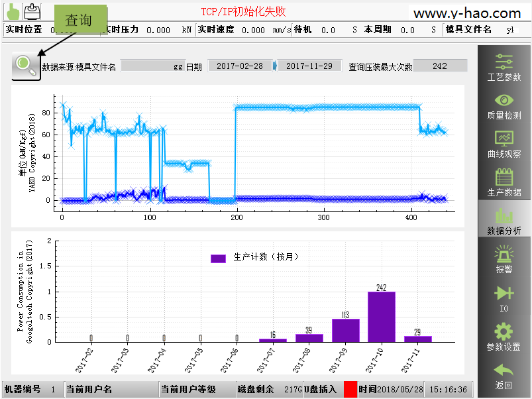Open 生产数据 production data page

click(x=504, y=182)
